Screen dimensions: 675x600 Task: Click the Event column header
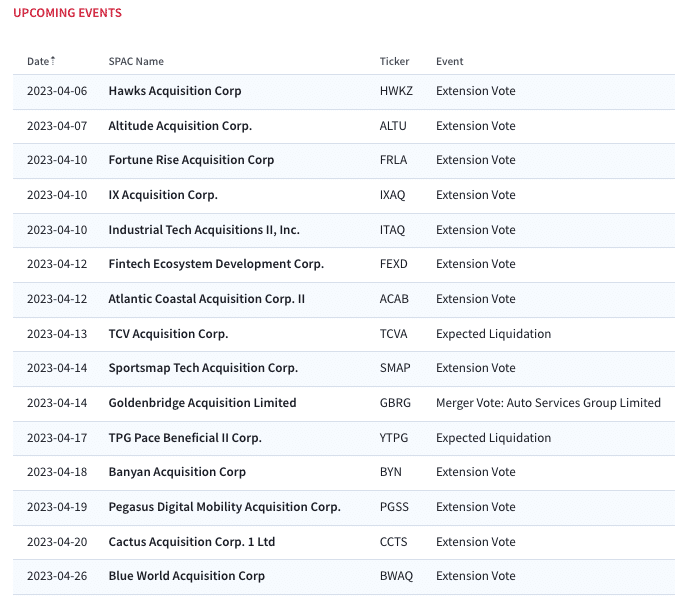click(449, 62)
